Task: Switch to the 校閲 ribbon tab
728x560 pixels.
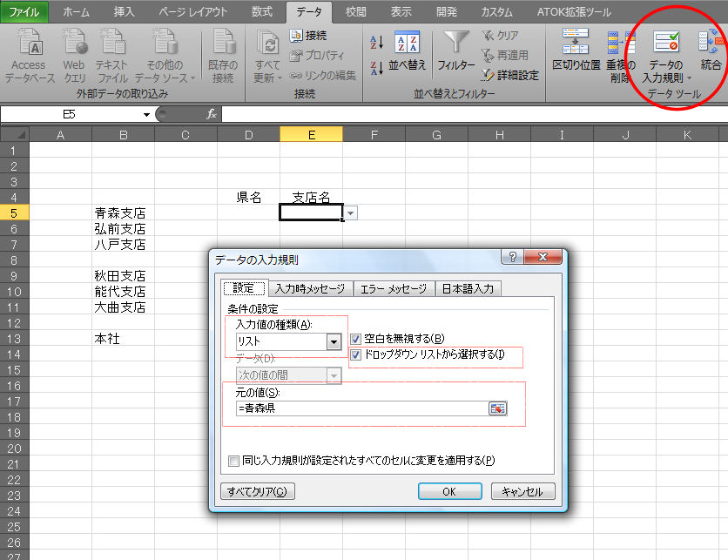Action: [356, 11]
